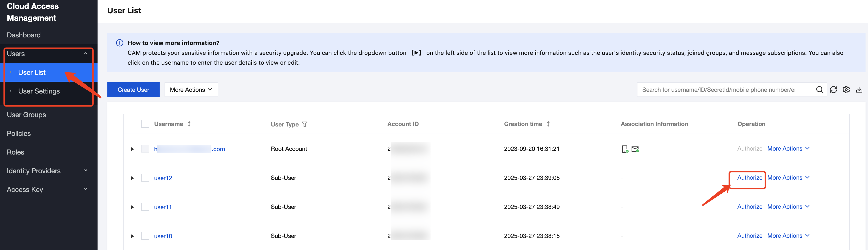Open More Actions for user11

pos(788,207)
